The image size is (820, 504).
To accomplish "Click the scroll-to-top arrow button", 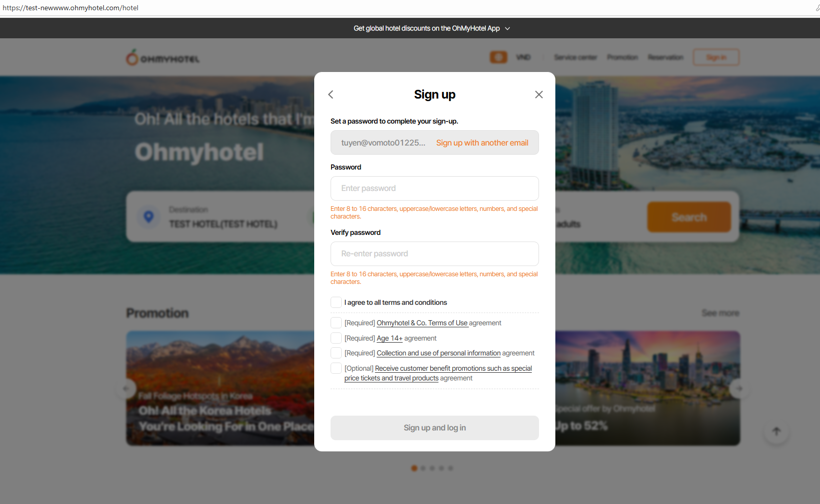I will point(777,431).
